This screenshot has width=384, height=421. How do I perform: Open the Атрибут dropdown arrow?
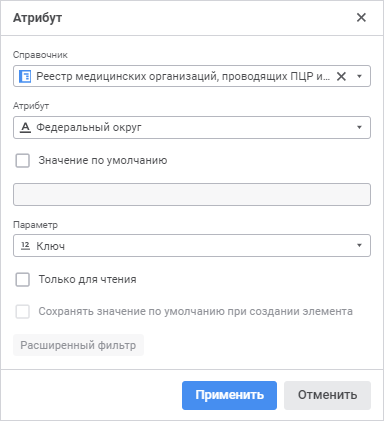click(359, 127)
